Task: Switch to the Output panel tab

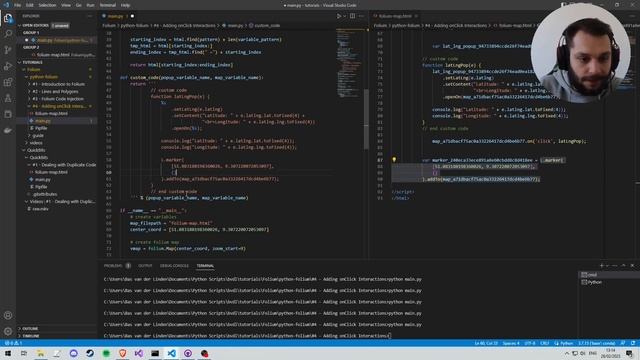Action: pyautogui.click(x=145, y=266)
